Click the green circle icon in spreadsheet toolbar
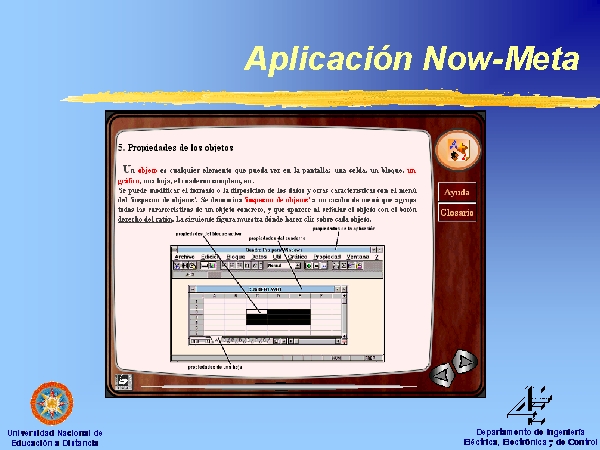This screenshot has height=450, width=600. pyautogui.click(x=309, y=266)
